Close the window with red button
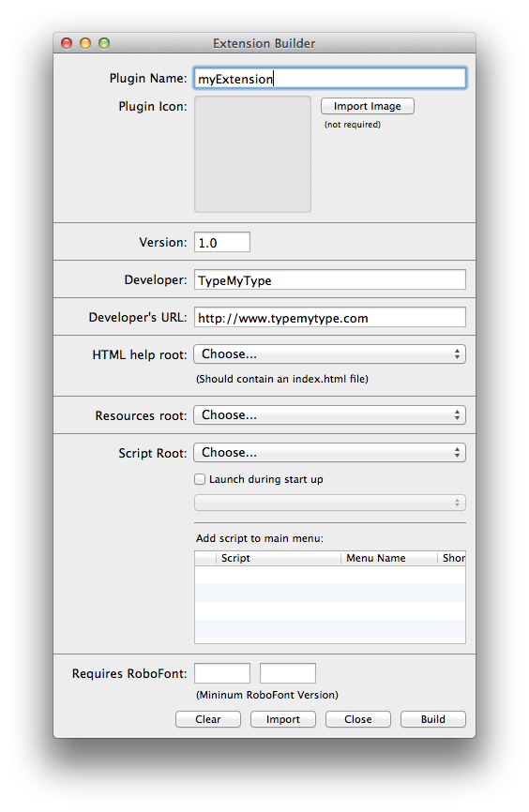 tap(67, 43)
